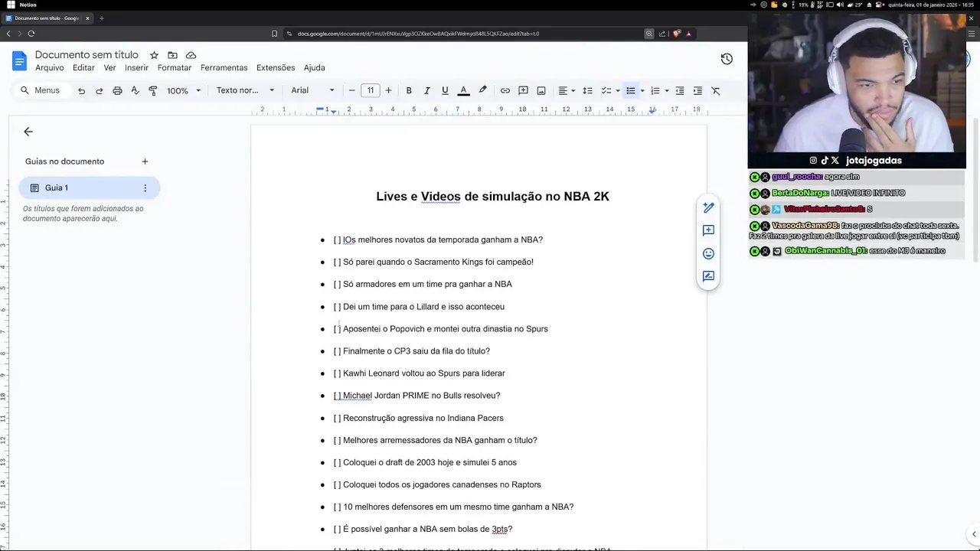Toggle the checklist button
Image resolution: width=980 pixels, height=551 pixels.
coord(606,90)
